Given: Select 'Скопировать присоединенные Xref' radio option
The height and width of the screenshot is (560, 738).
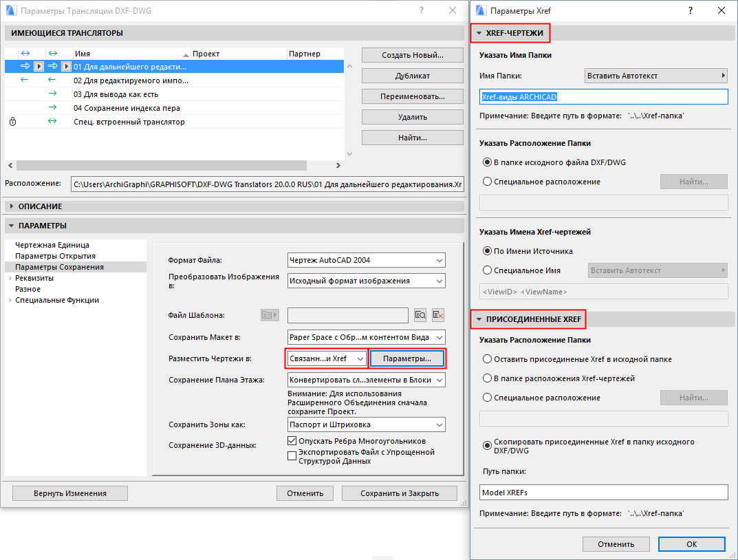Looking at the screenshot, I should pyautogui.click(x=488, y=445).
